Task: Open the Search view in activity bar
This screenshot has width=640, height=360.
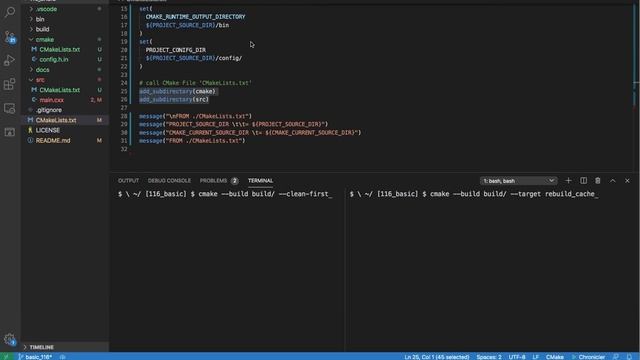Action: click(x=9, y=12)
